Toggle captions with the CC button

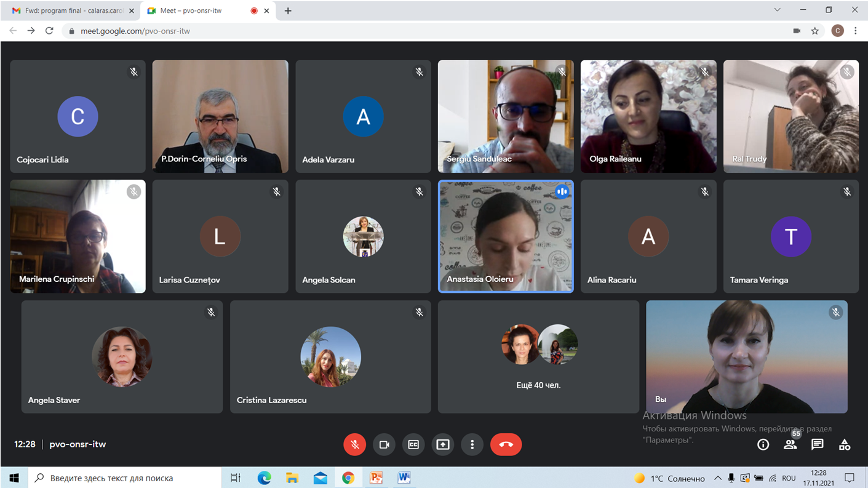[413, 444]
